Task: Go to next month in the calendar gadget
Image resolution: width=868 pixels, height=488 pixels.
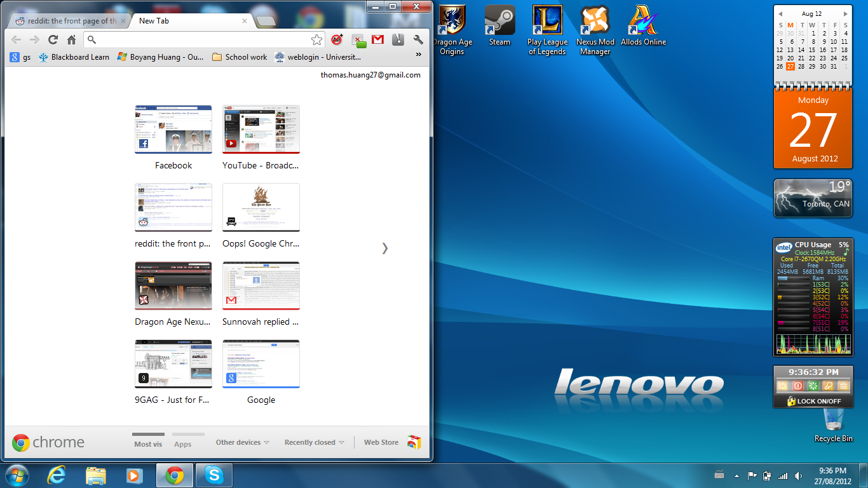Action: [x=845, y=14]
